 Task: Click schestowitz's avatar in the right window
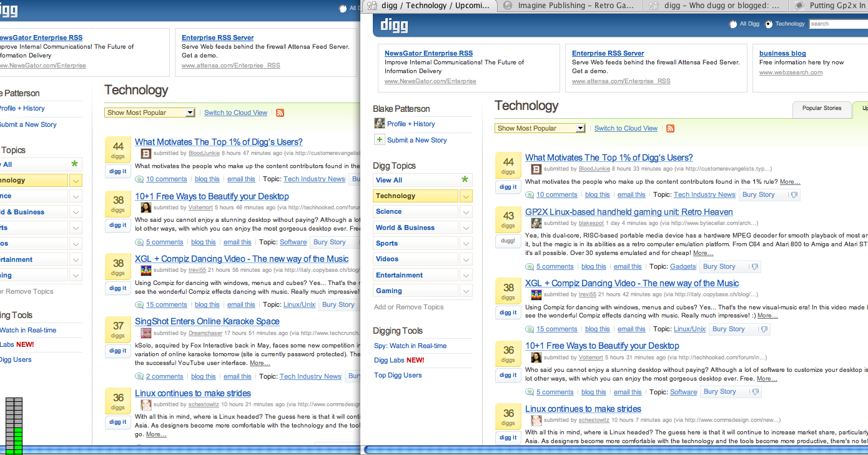[x=536, y=420]
